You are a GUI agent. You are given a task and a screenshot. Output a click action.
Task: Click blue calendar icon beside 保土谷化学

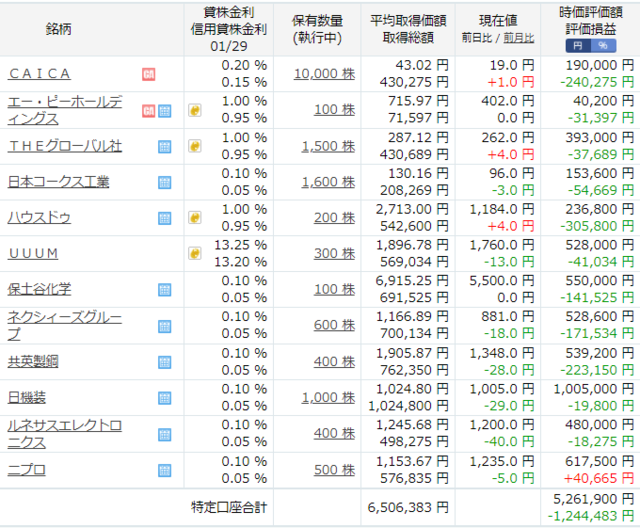[164, 290]
